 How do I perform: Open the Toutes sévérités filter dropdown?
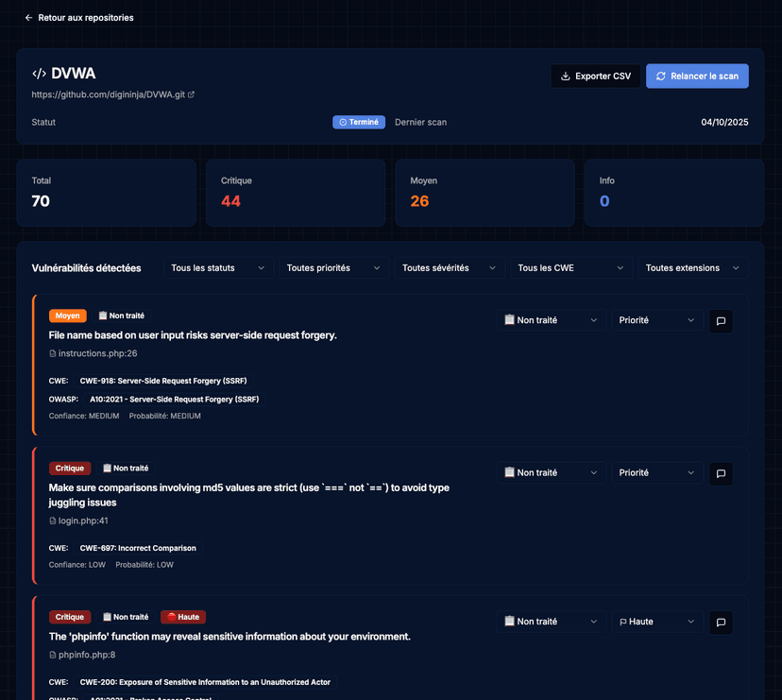(x=449, y=268)
